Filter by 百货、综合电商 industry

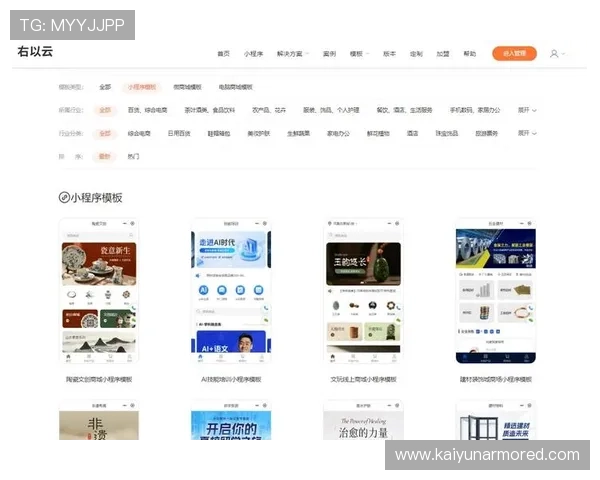147,110
